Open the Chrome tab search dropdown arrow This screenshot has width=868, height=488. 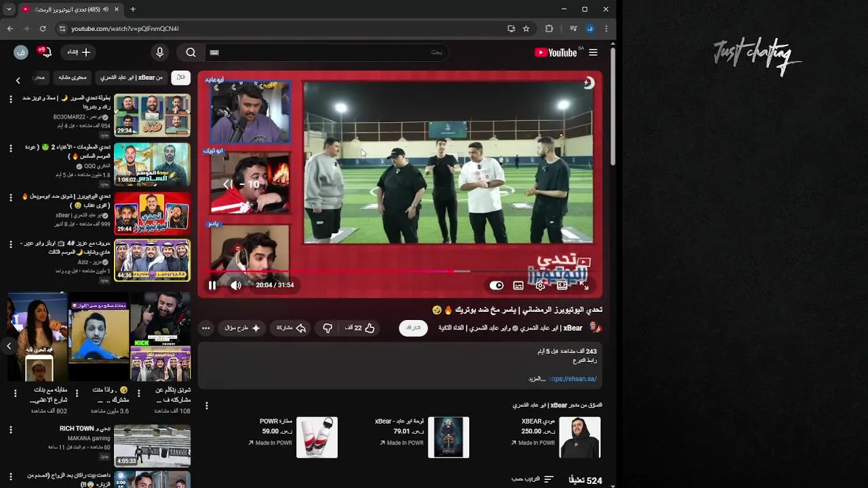[x=9, y=9]
